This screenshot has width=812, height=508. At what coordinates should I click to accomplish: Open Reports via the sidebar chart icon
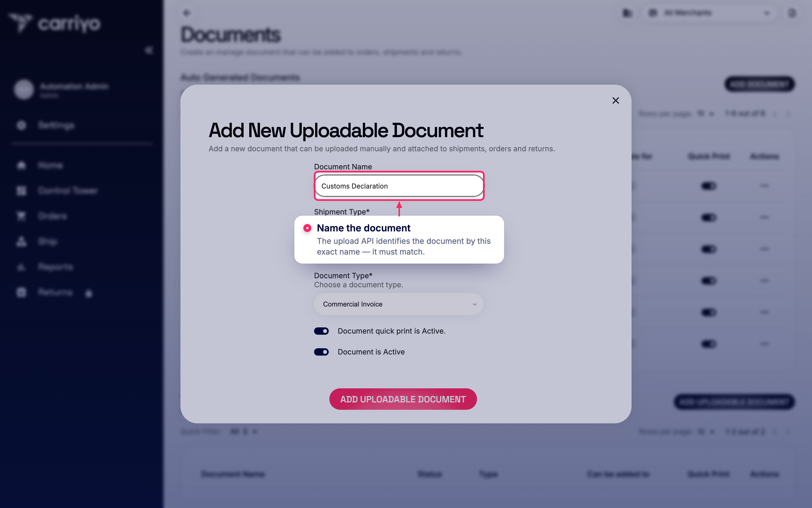click(x=21, y=267)
